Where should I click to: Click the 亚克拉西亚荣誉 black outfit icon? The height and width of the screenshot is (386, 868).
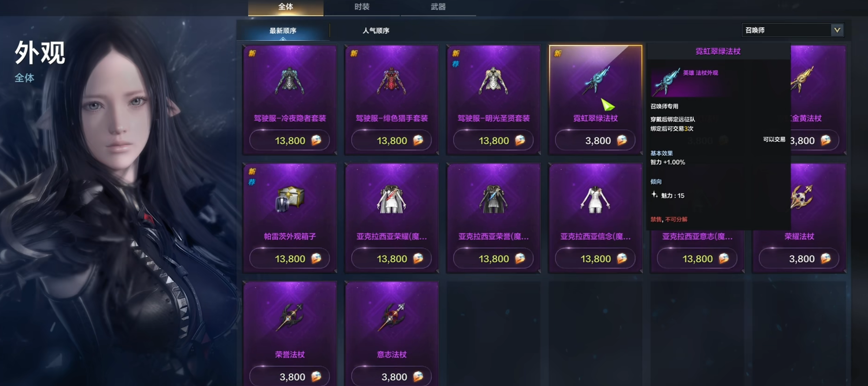pyautogui.click(x=493, y=199)
